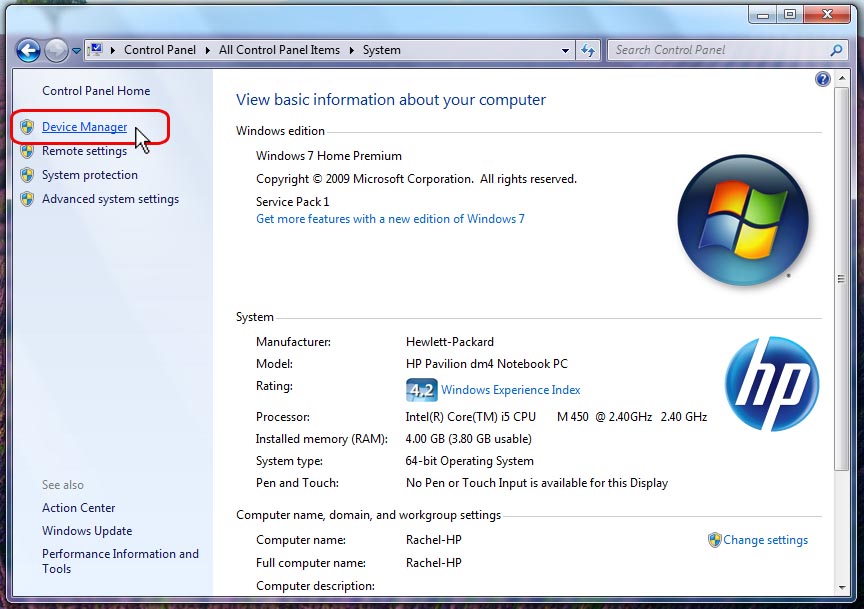The width and height of the screenshot is (864, 609).
Task: Minimize the System window
Action: coord(763,15)
